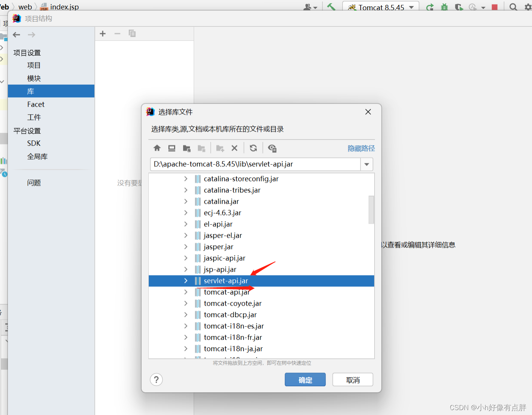This screenshot has width=532, height=415.
Task: Stop the running Tomcat with the red square icon
Action: (x=495, y=6)
